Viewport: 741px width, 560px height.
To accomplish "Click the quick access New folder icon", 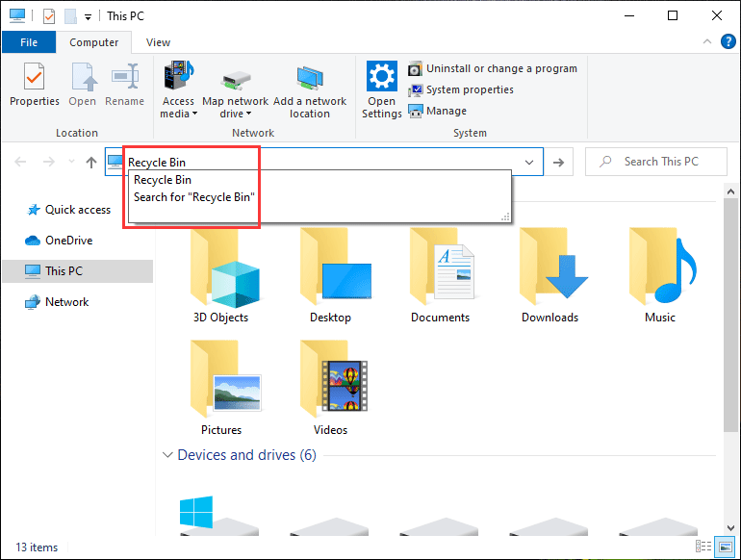I will pos(70,16).
